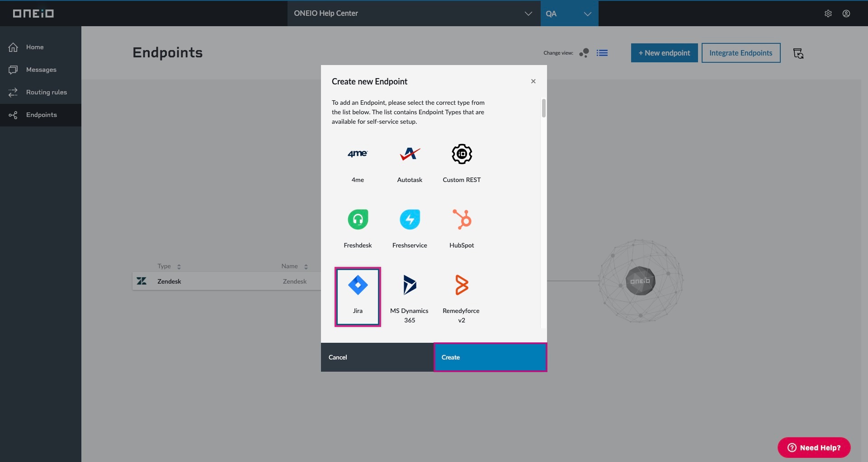Click the Create button

(490, 357)
